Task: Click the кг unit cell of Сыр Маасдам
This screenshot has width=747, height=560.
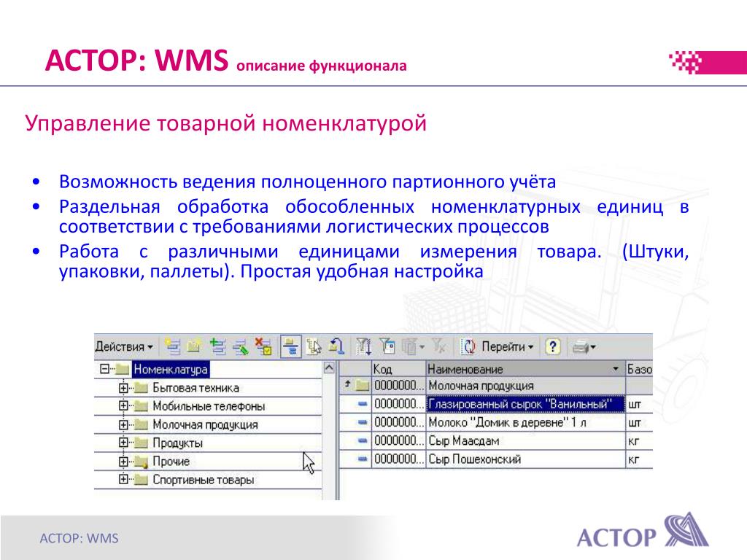Action: pyautogui.click(x=639, y=441)
